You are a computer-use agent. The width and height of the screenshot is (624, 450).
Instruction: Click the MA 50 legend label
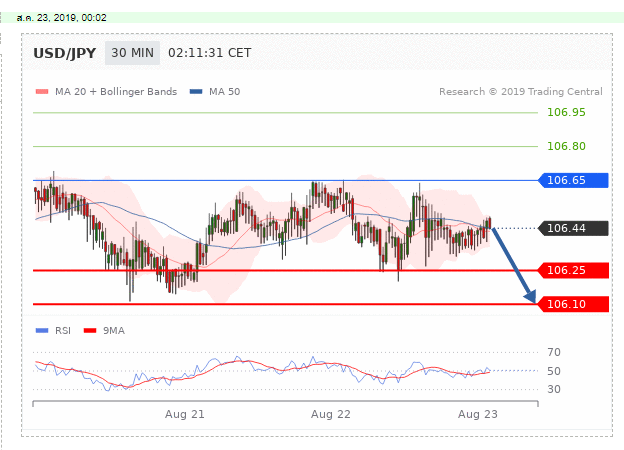[224, 92]
